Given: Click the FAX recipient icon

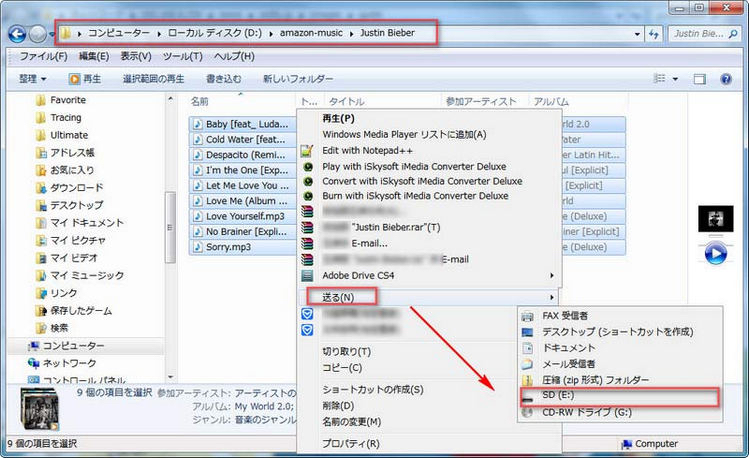Looking at the screenshot, I should [527, 316].
